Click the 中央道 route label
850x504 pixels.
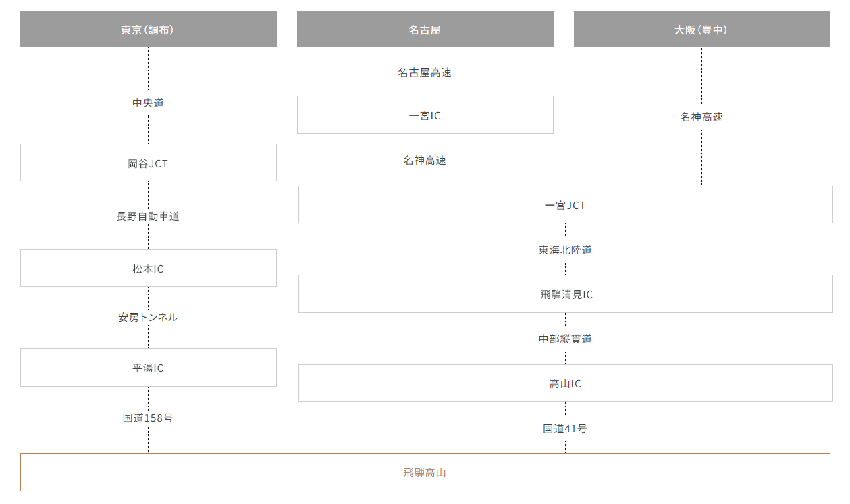tap(148, 103)
